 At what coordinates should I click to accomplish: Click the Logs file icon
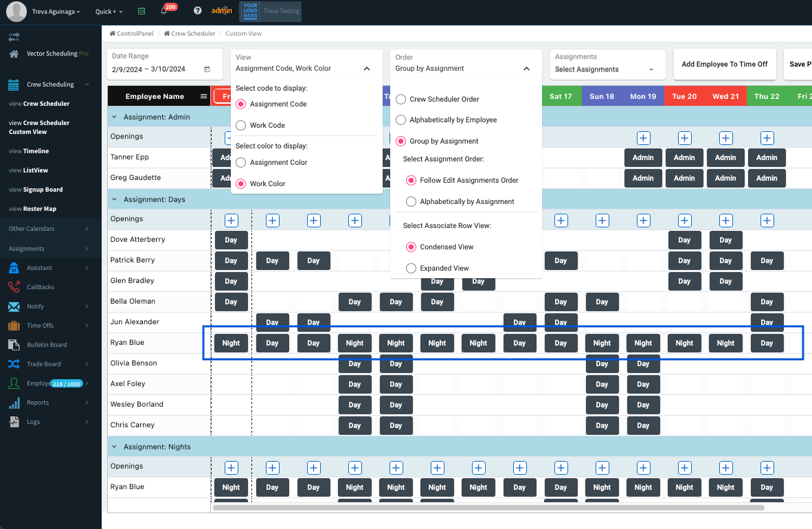tap(14, 422)
